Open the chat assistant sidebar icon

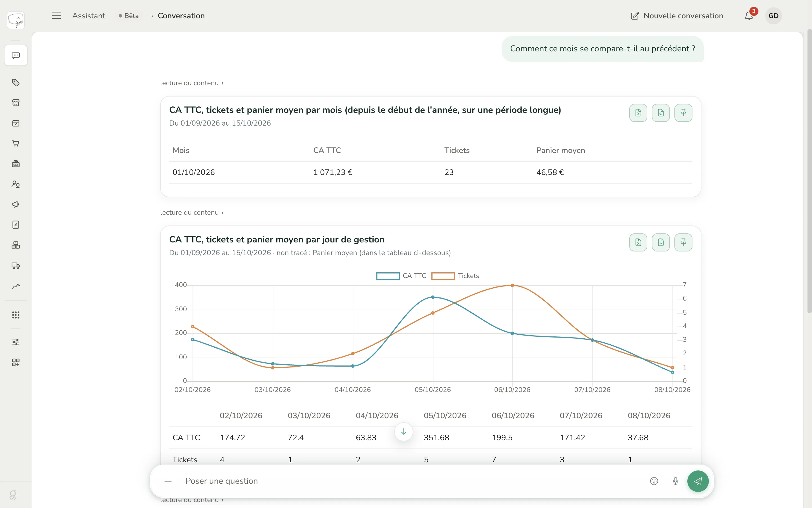[x=16, y=55]
